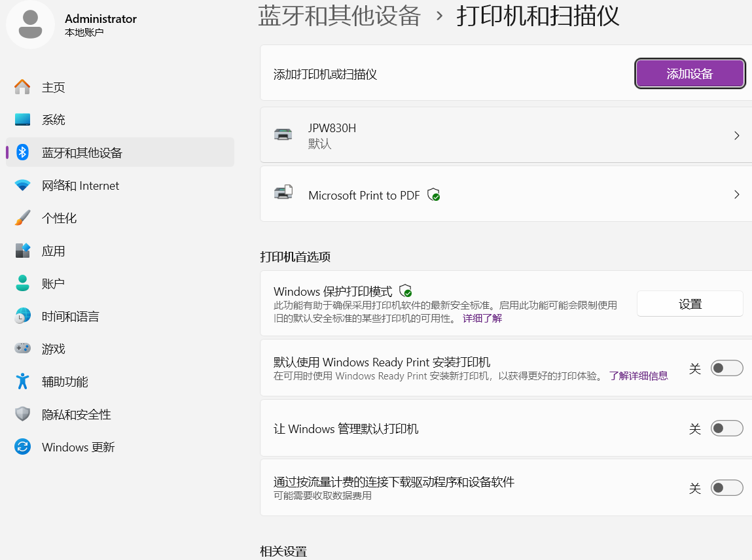Click the Microsoft Print to PDF printer icon
Image resolution: width=752 pixels, height=560 pixels.
pos(283,192)
